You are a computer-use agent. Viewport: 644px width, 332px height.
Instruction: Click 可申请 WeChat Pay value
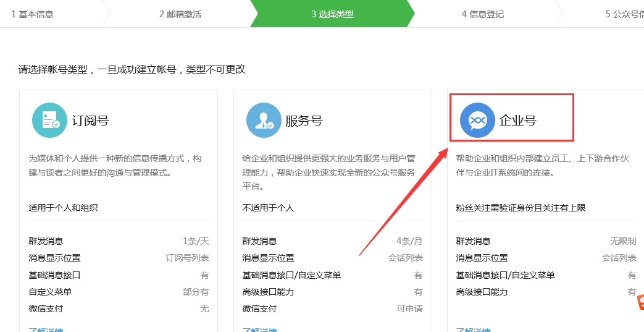click(409, 309)
